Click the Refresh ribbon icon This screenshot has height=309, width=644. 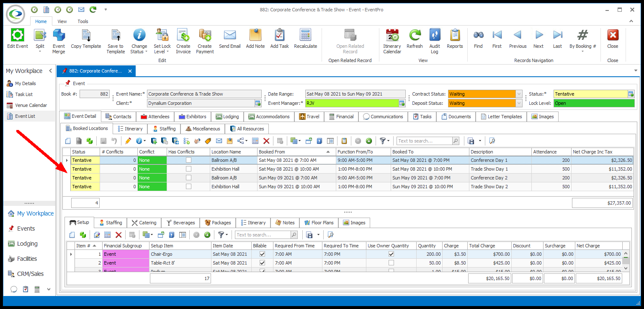pyautogui.click(x=415, y=35)
